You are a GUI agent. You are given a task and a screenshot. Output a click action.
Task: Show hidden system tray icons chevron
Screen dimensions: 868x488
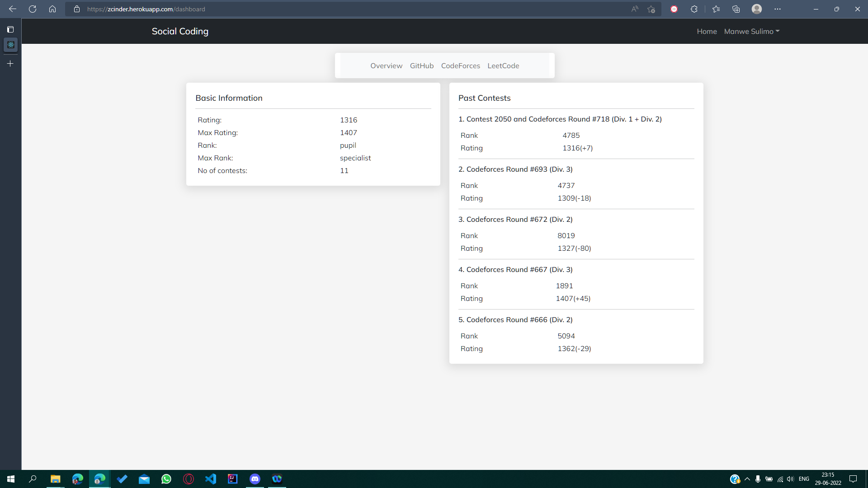[747, 479]
